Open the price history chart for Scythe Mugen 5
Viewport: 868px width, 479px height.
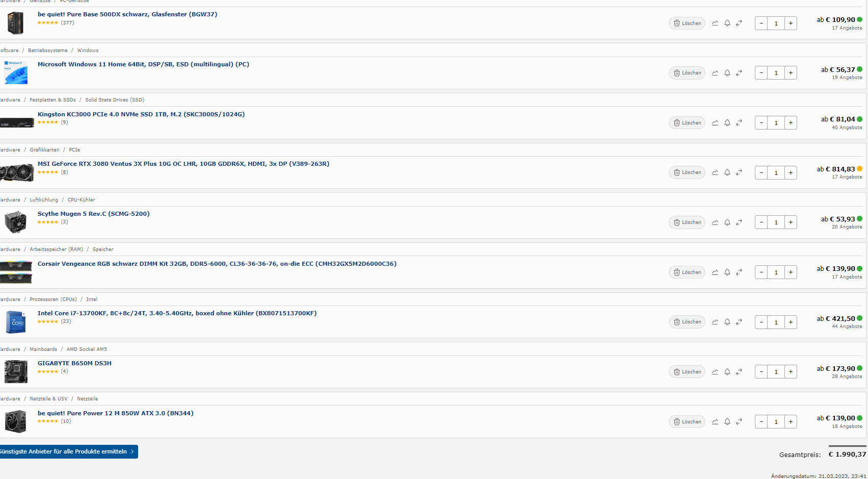[715, 222]
